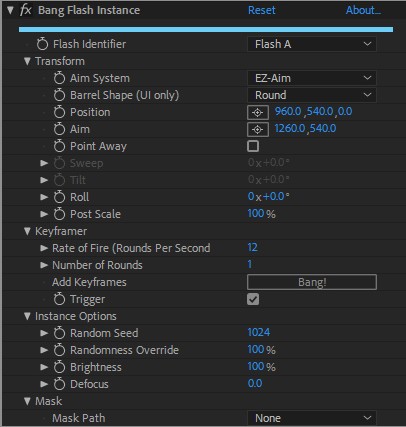Click the Bang! button
Viewport: 406px width, 427px height.
[x=312, y=282]
